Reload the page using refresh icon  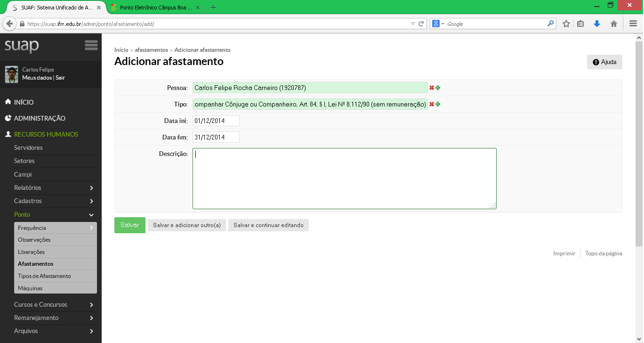tap(421, 24)
